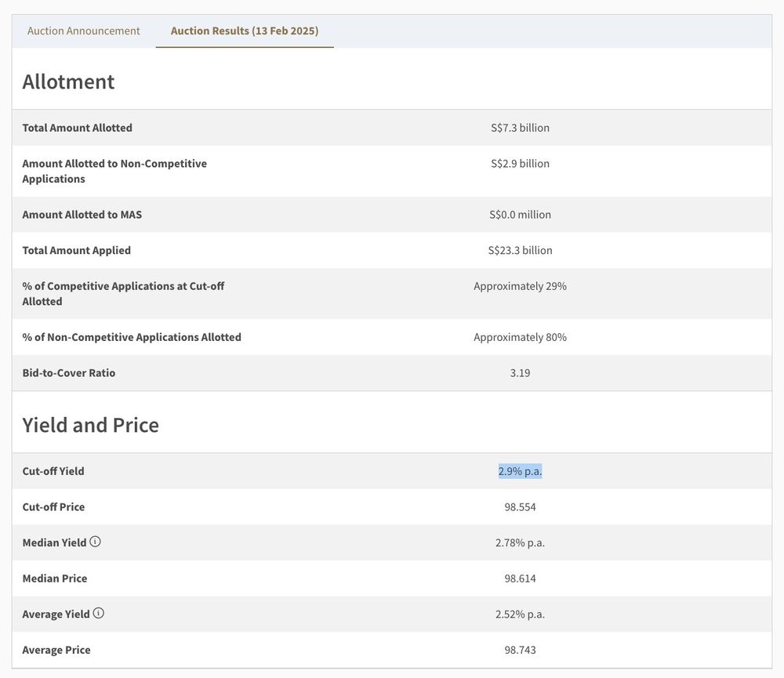Image resolution: width=784 pixels, height=678 pixels.
Task: Click the S$7.3 billion value
Action: coord(520,128)
